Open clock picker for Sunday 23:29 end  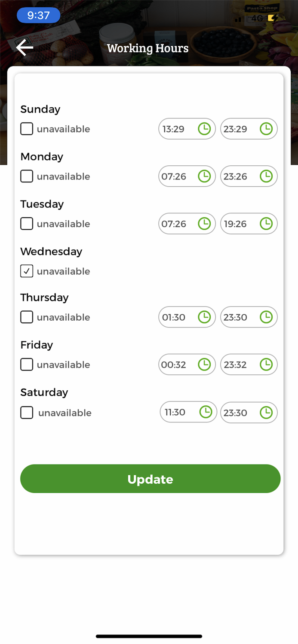(x=266, y=129)
